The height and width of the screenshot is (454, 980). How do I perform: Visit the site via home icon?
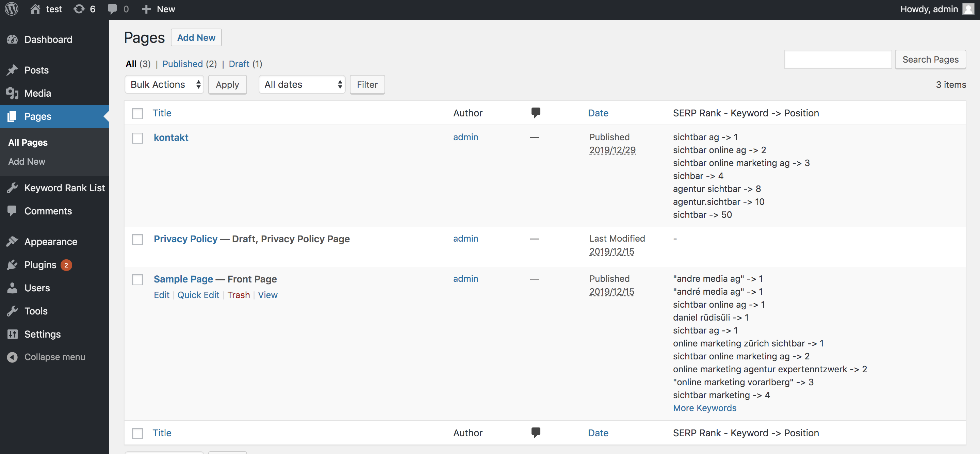pos(35,9)
